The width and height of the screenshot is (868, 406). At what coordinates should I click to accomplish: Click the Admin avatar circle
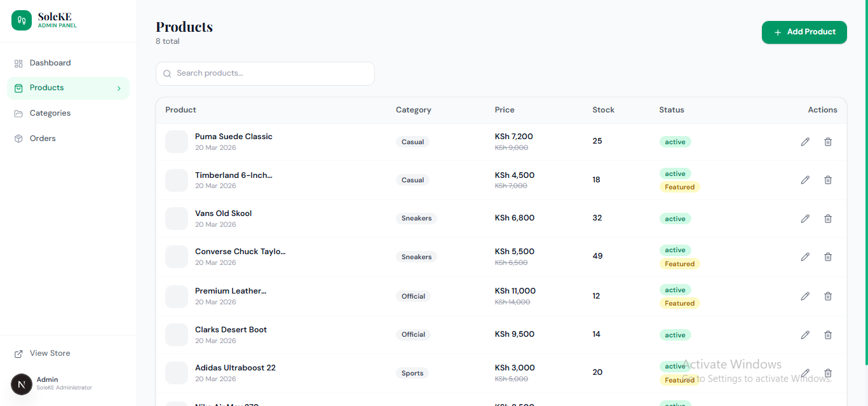point(22,384)
